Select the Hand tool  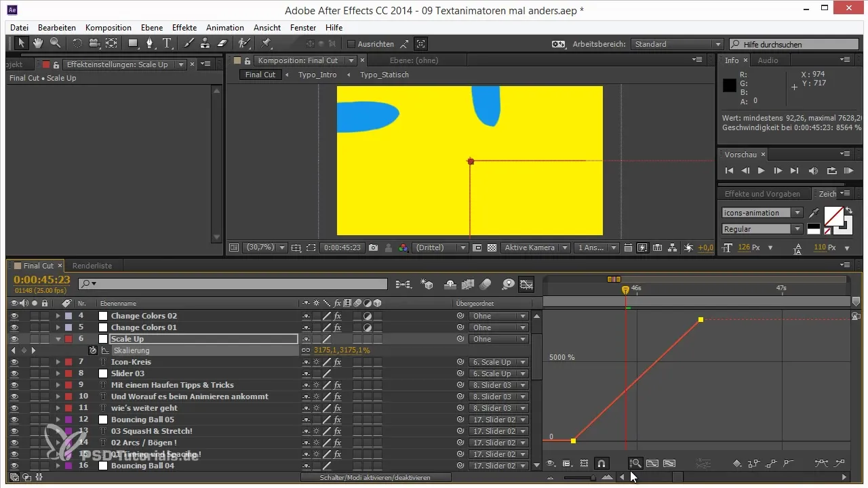coord(38,43)
